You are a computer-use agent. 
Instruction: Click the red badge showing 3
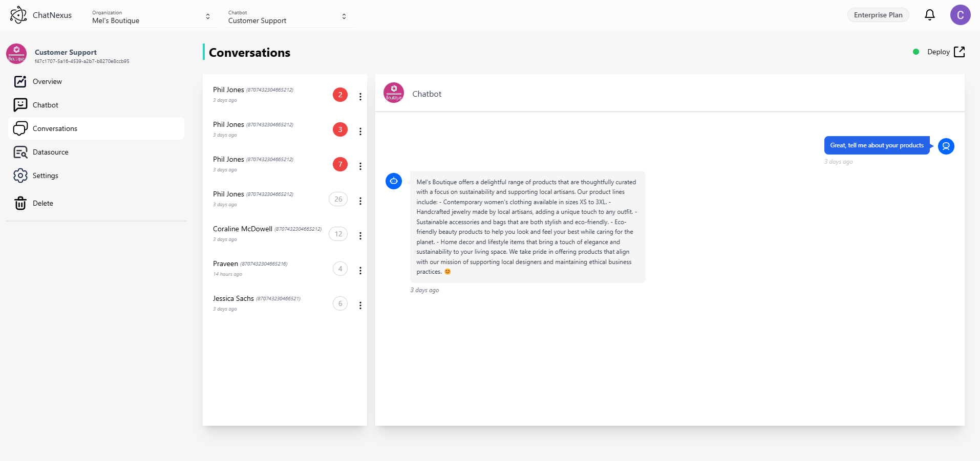[340, 129]
